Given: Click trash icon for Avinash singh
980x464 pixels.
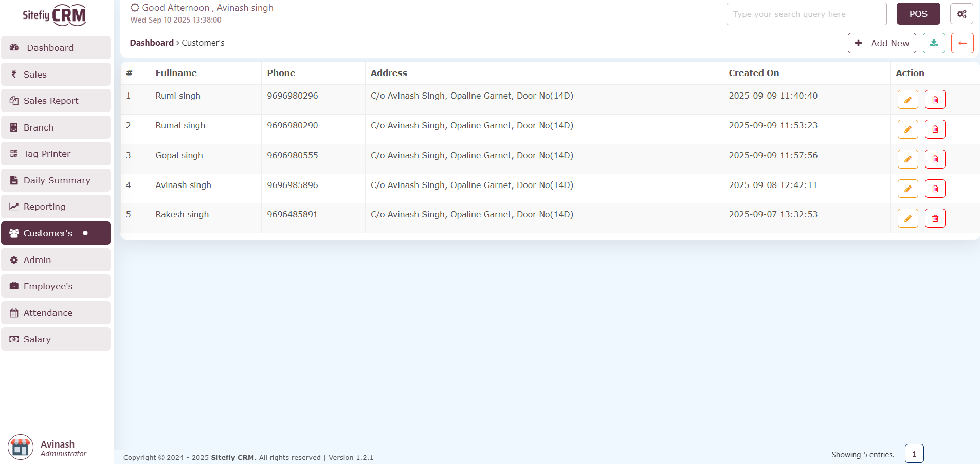Looking at the screenshot, I should [935, 189].
